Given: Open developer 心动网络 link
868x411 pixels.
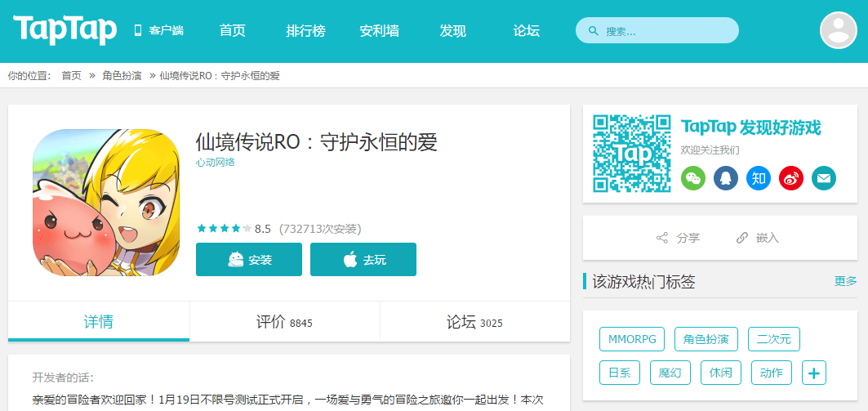Looking at the screenshot, I should (x=216, y=163).
